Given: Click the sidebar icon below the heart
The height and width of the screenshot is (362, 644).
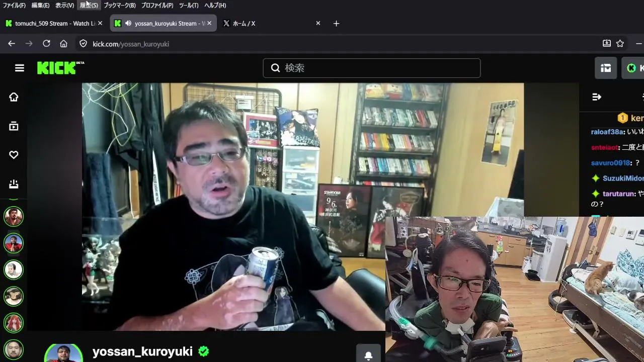Looking at the screenshot, I should 14,184.
